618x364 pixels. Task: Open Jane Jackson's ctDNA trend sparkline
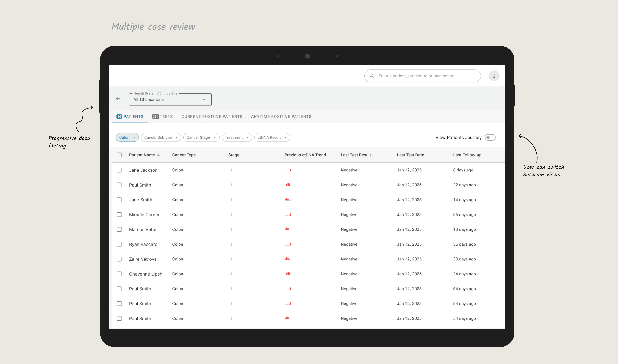(288, 170)
